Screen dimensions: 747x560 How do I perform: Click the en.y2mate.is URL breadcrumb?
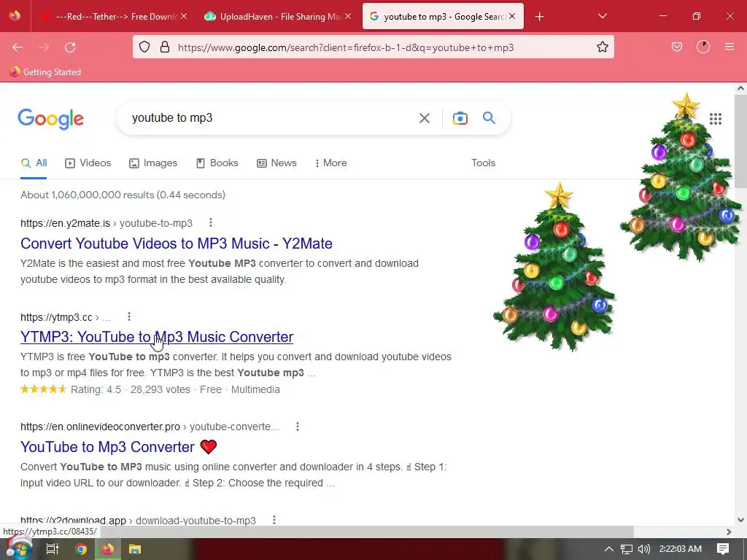point(107,223)
